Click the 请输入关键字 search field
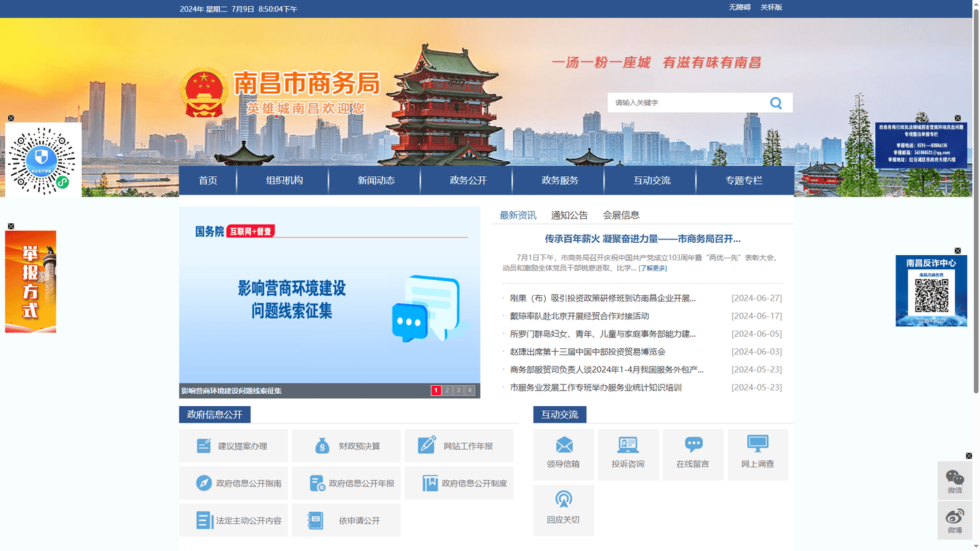The height and width of the screenshot is (551, 980). [x=687, y=103]
